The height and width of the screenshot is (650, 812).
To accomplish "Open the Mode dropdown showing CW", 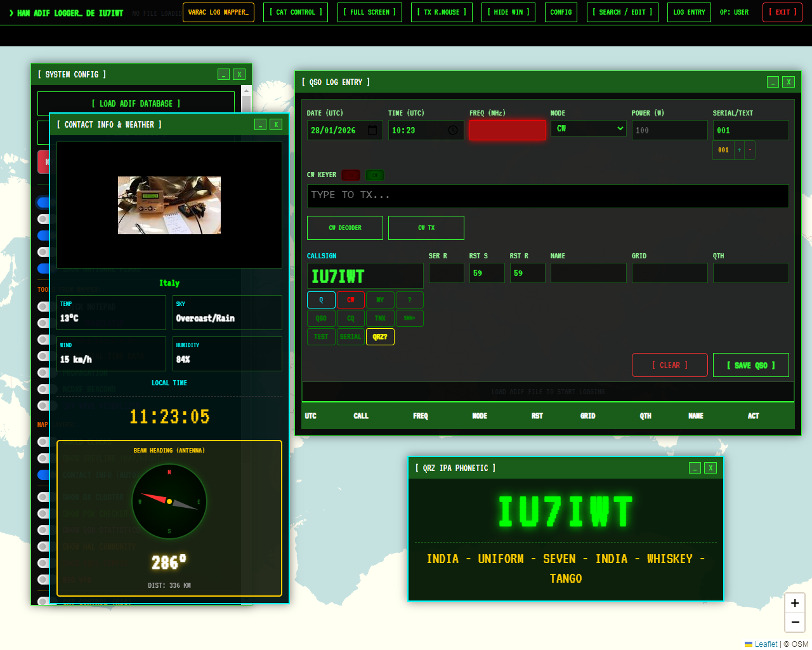I will click(x=588, y=129).
